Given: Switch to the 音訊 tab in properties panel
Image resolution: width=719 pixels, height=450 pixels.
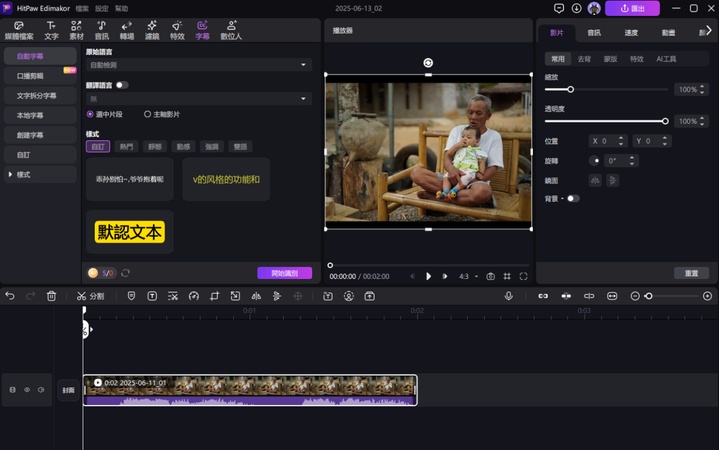Looking at the screenshot, I should [594, 33].
